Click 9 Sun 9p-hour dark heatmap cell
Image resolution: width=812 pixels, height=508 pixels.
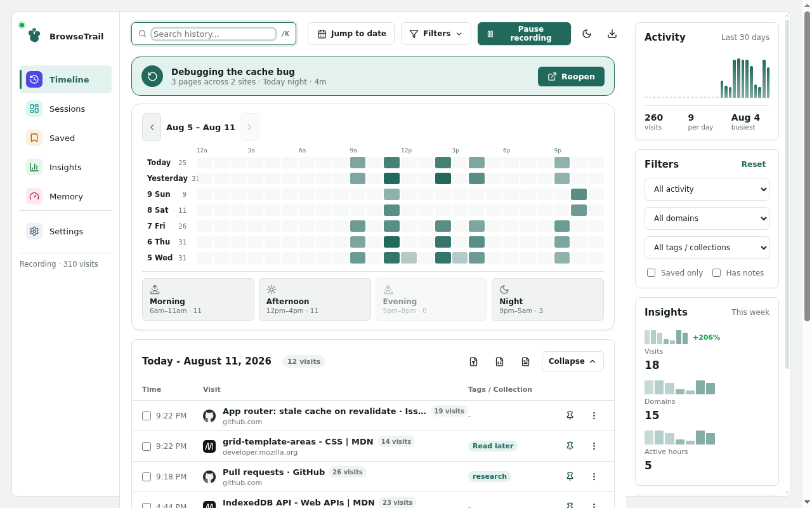click(x=579, y=194)
